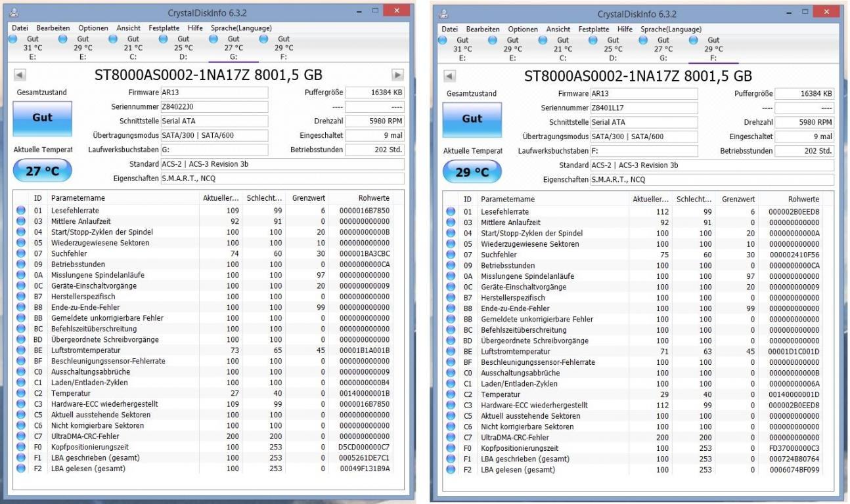
Task: Click the Standard ACS-2 field in right window
Action: click(x=712, y=165)
